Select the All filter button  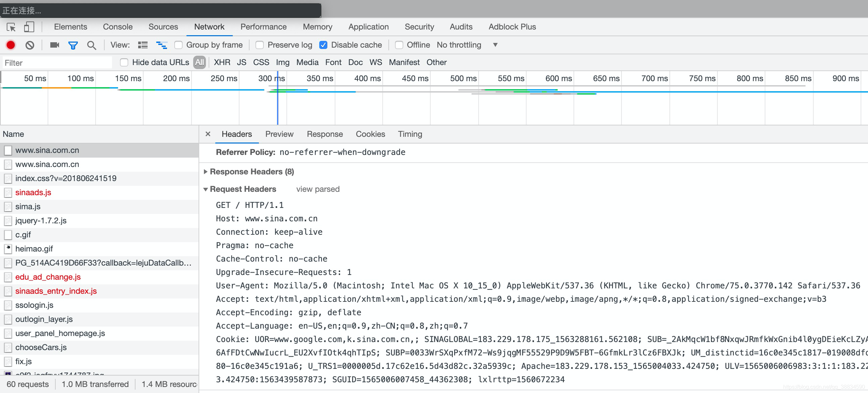pos(200,62)
